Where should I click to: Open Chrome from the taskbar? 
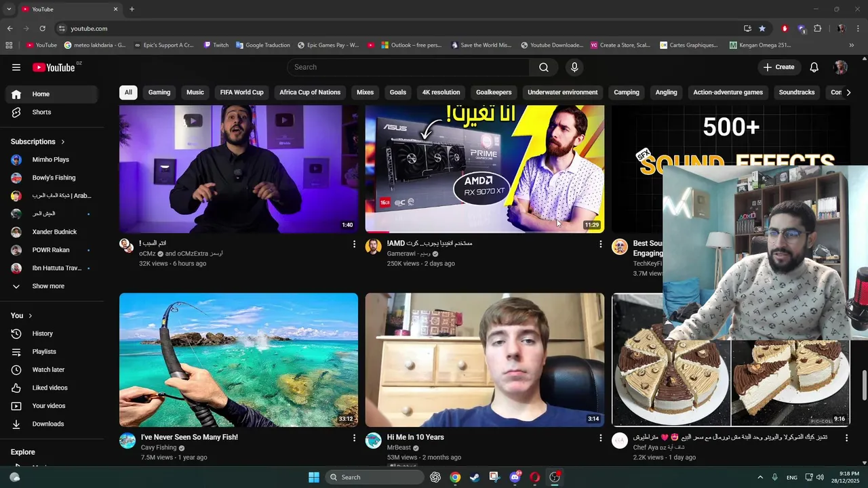coord(455,477)
